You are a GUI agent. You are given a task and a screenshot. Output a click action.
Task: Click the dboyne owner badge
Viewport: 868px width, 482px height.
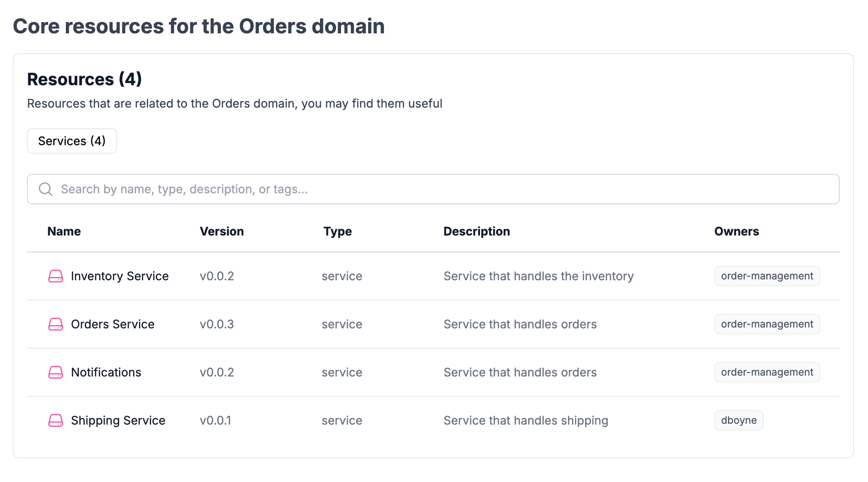coord(738,420)
